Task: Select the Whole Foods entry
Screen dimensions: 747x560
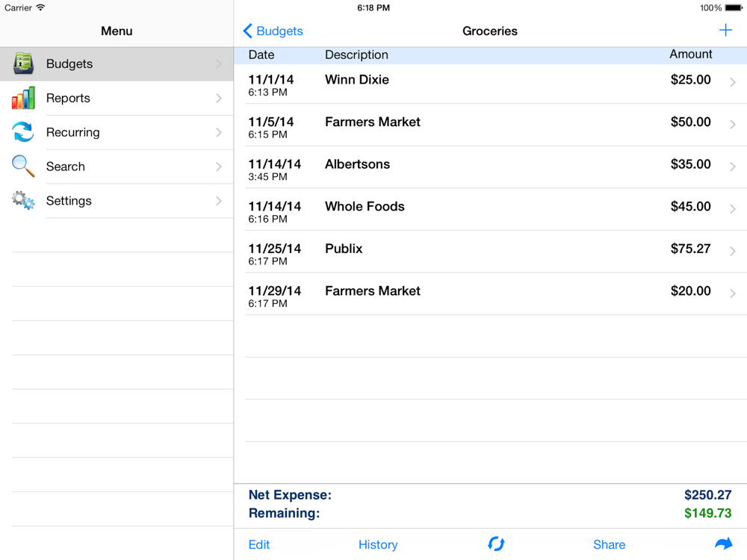Action: (490, 210)
